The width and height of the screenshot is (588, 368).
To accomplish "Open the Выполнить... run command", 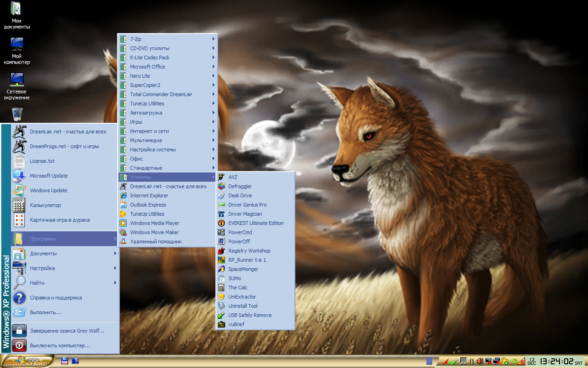I will [x=45, y=312].
